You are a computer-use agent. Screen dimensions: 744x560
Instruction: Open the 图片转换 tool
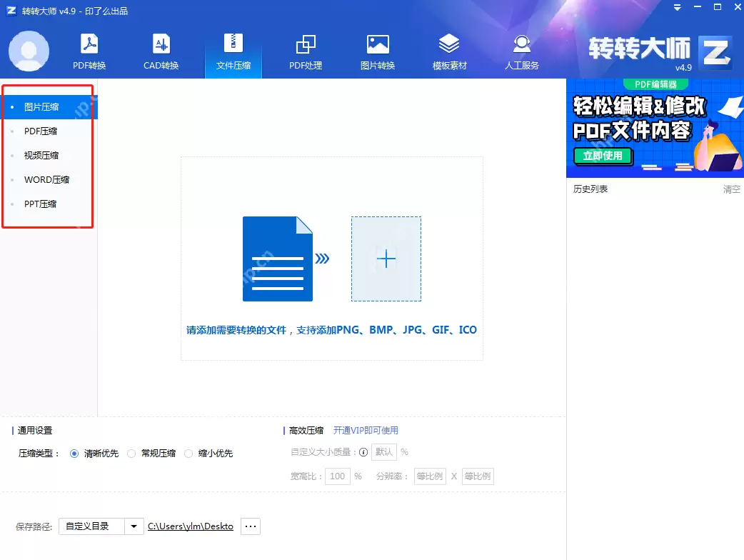pos(377,50)
